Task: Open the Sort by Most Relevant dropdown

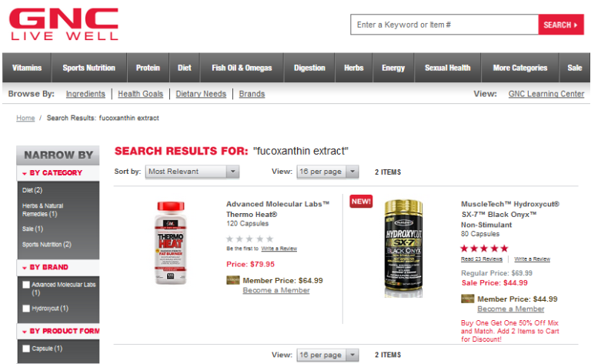Action: (x=192, y=172)
